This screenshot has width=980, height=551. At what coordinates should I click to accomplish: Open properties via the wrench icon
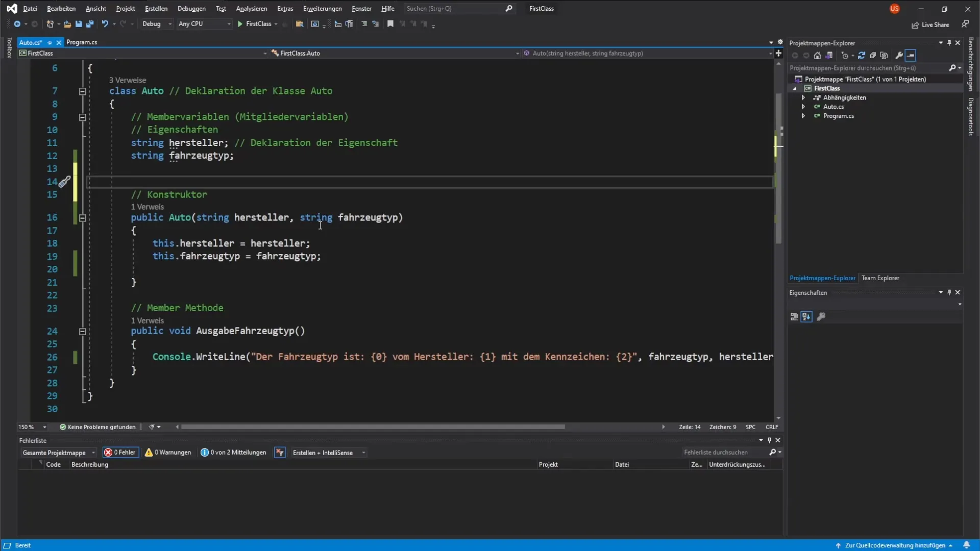pyautogui.click(x=899, y=56)
